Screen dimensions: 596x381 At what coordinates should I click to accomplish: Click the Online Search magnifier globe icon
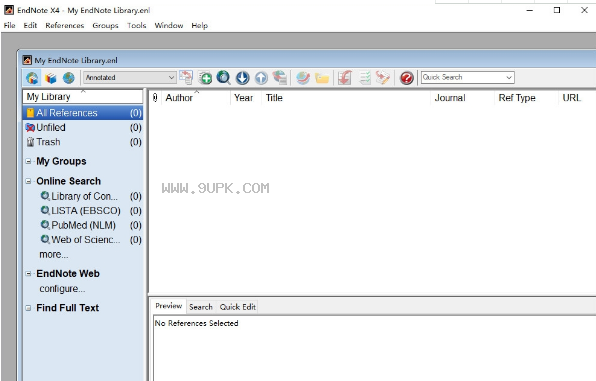224,78
